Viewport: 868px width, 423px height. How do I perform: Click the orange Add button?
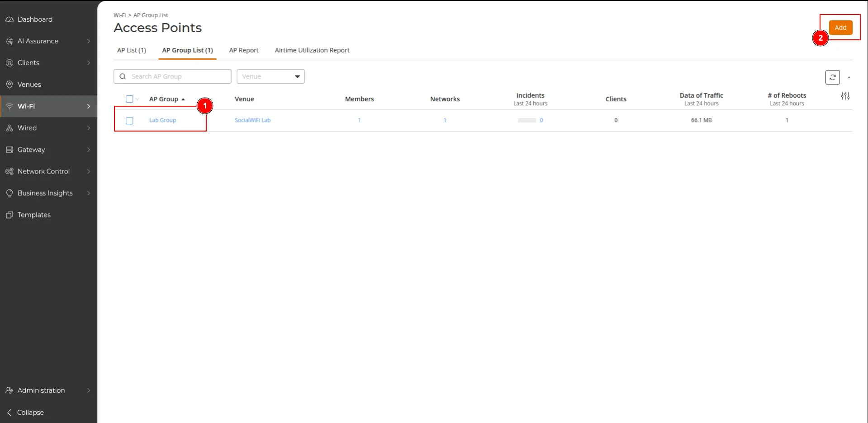coord(840,28)
